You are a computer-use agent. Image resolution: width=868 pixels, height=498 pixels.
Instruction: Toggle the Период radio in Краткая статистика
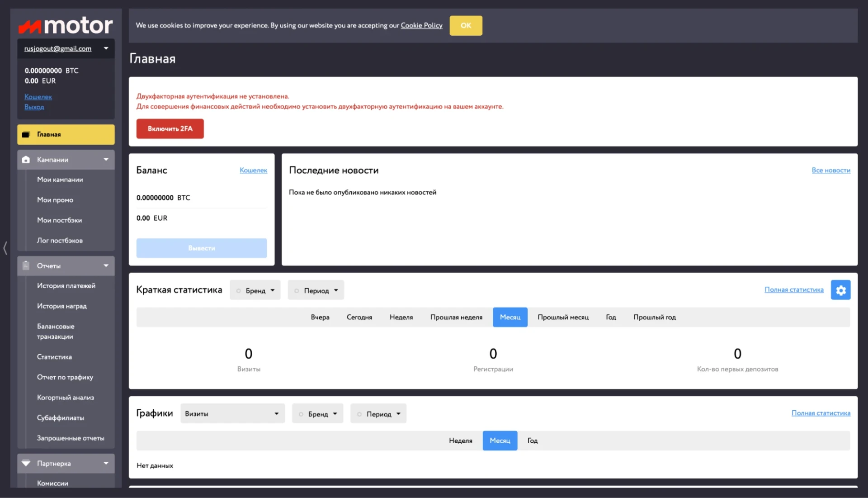297,291
